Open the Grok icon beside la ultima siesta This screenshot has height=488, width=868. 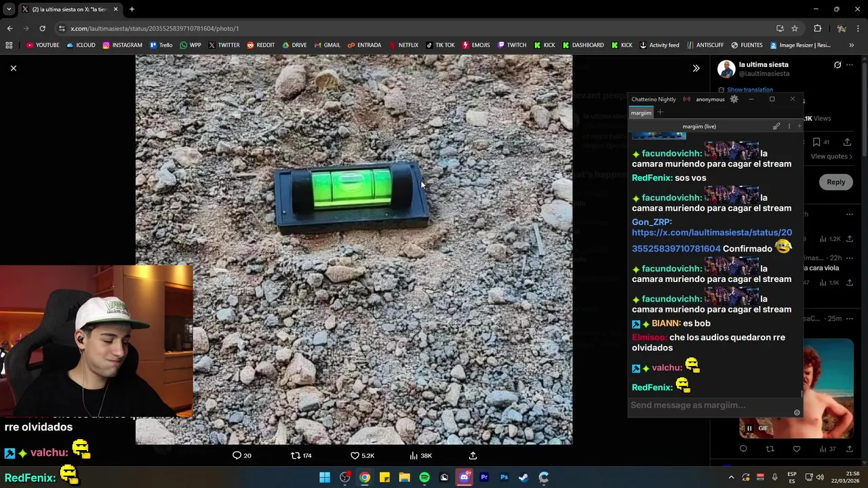(837, 65)
